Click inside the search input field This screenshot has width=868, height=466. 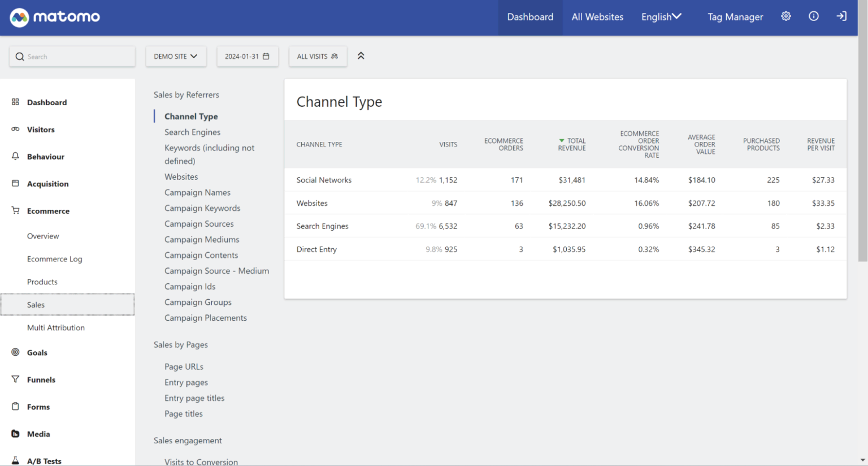[72, 56]
